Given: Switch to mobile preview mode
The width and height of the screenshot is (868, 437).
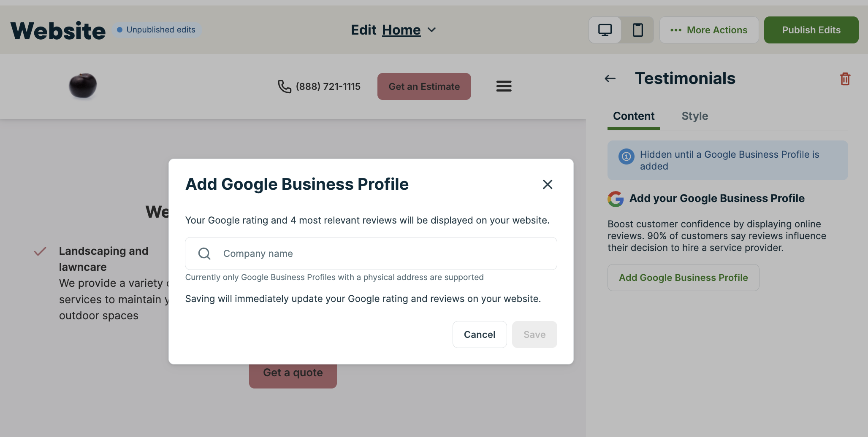Looking at the screenshot, I should click(637, 30).
